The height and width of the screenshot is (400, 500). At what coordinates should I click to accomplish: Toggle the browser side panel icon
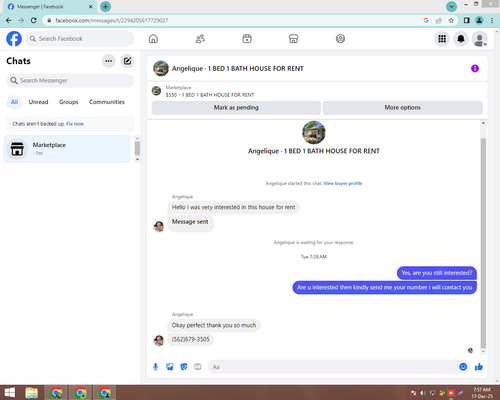pos(467,20)
